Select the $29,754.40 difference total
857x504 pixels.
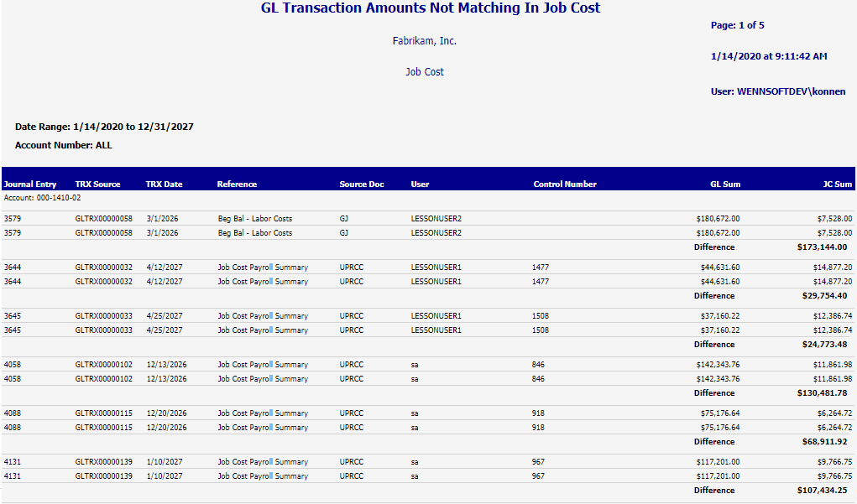pyautogui.click(x=824, y=296)
